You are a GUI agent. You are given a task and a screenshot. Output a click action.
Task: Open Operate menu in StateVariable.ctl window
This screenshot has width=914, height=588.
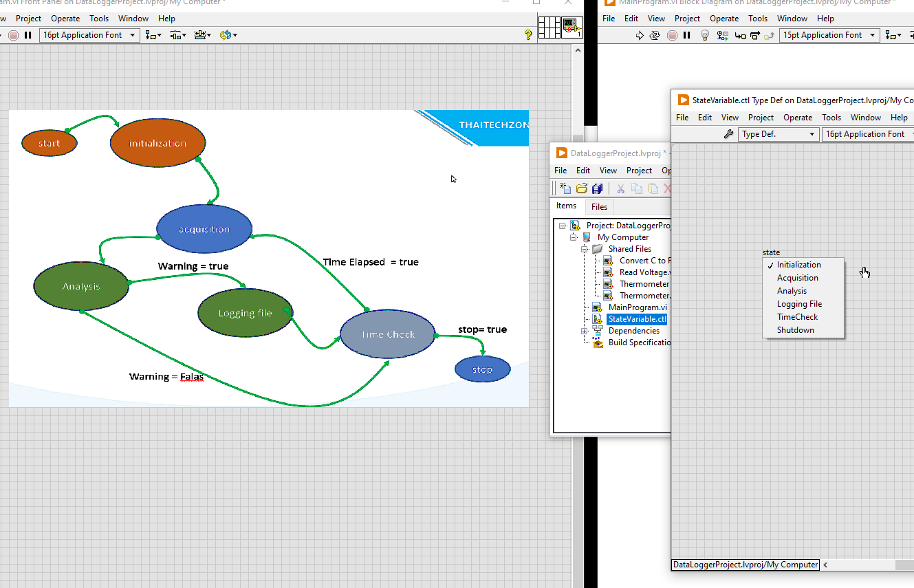click(798, 118)
